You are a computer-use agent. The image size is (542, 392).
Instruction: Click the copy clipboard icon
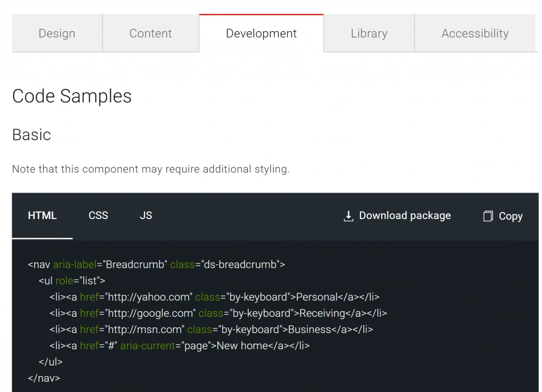coord(488,216)
